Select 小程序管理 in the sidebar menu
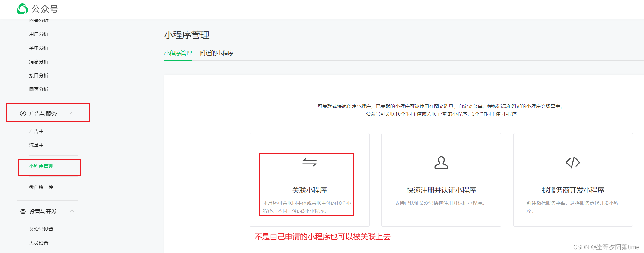The width and height of the screenshot is (644, 253). point(41,166)
